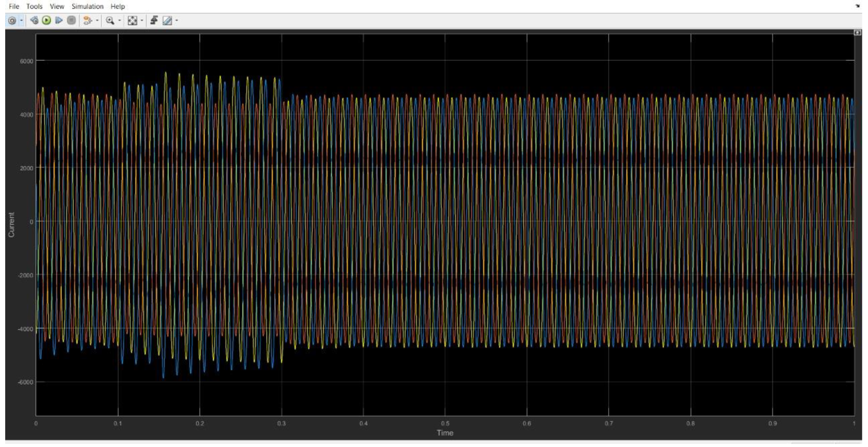This screenshot has height=447, width=868.
Task: Expand the Zoom tool dropdown arrow
Action: (119, 21)
